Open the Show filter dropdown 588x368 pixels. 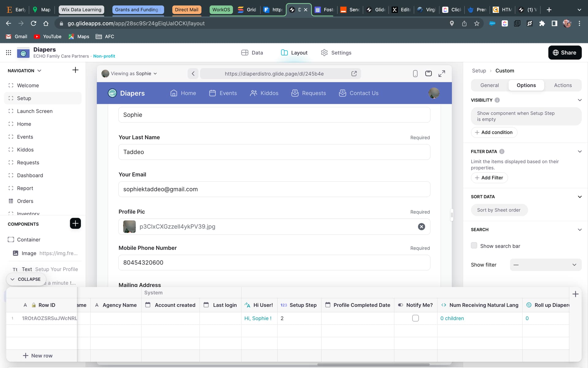545,265
